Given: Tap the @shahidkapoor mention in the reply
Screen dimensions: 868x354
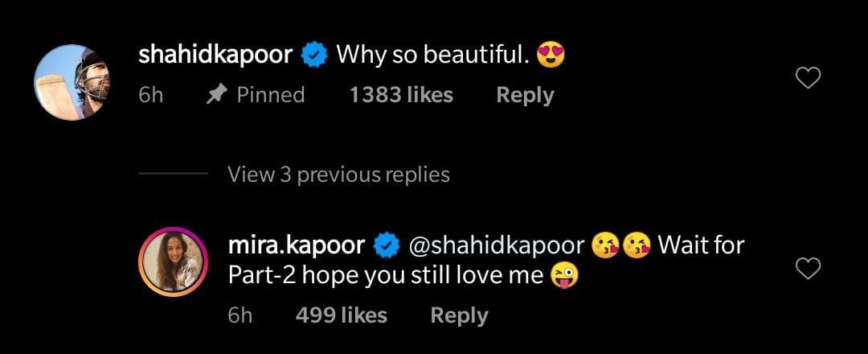Looking at the screenshot, I should pos(494,245).
